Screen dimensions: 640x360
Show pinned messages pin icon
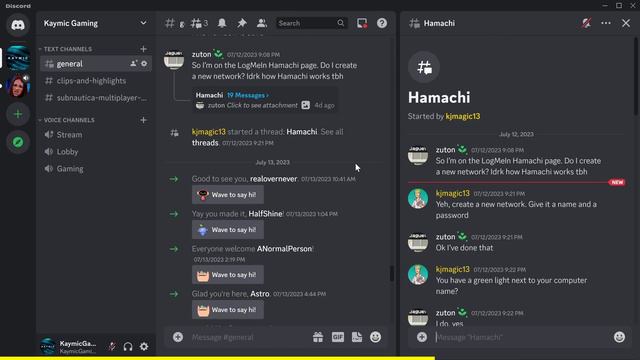pos(242,23)
